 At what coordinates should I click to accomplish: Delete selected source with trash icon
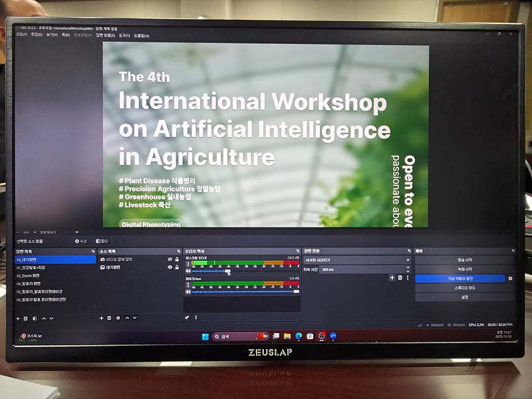click(109, 318)
